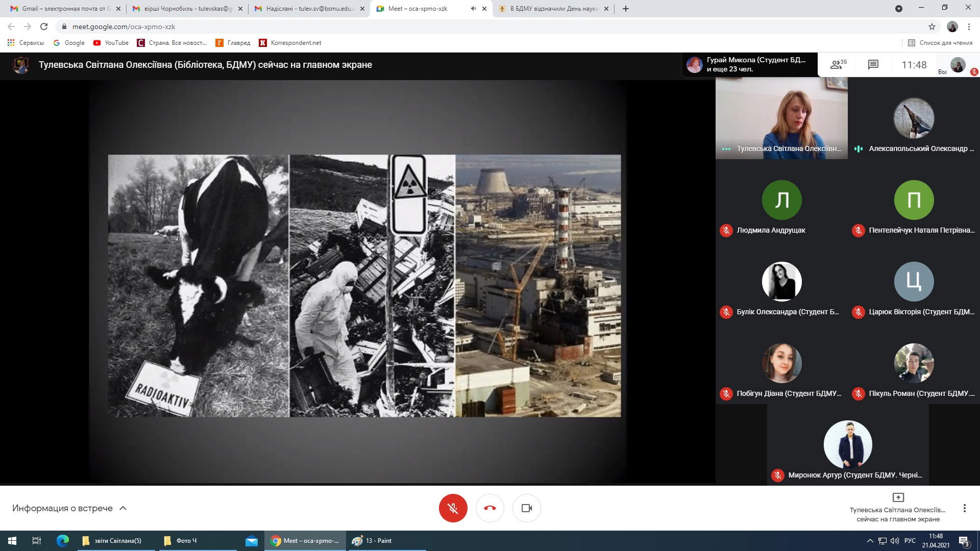Open more options three-dot menu in Meet
980x551 pixels.
click(x=964, y=508)
